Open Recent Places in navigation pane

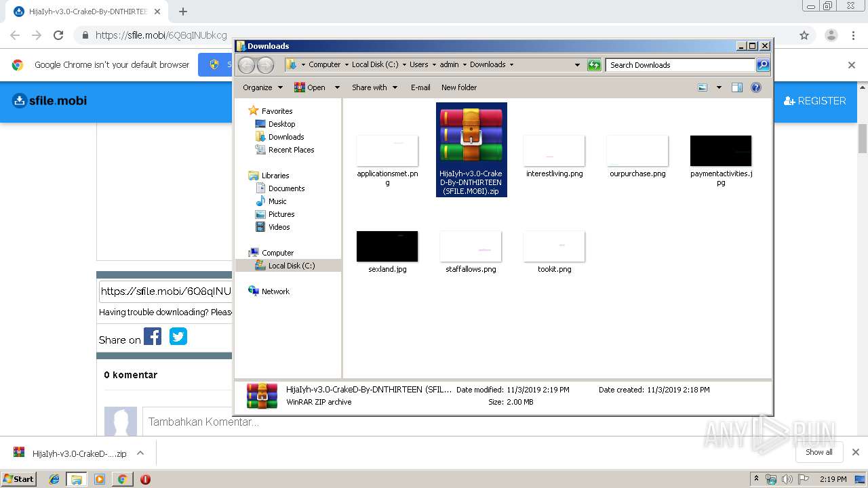285,150
